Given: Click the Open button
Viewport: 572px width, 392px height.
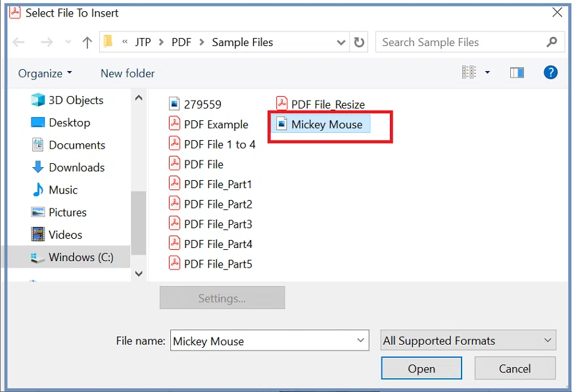Looking at the screenshot, I should (x=421, y=368).
